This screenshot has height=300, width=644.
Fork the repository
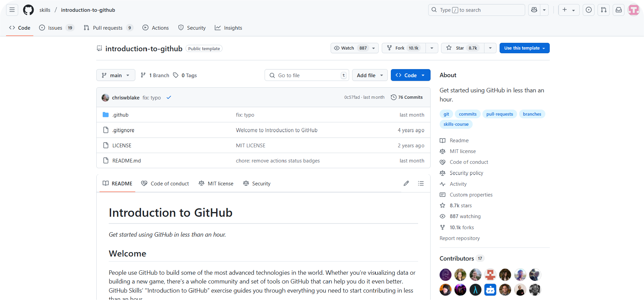coord(404,48)
